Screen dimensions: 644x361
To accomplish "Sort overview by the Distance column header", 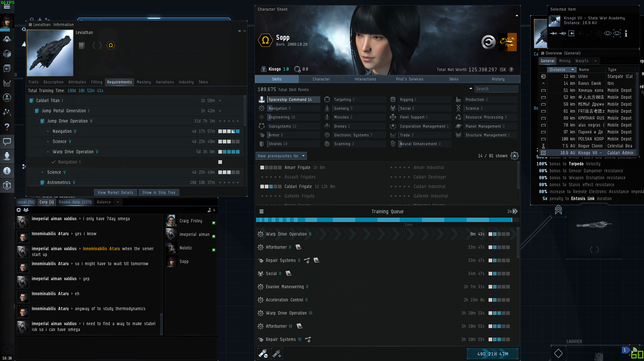I will pyautogui.click(x=561, y=69).
